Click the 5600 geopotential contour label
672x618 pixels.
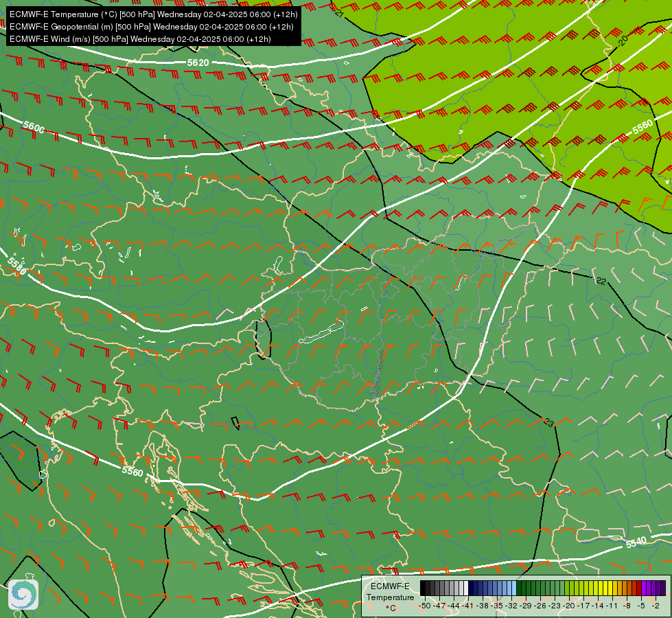[x=34, y=127]
